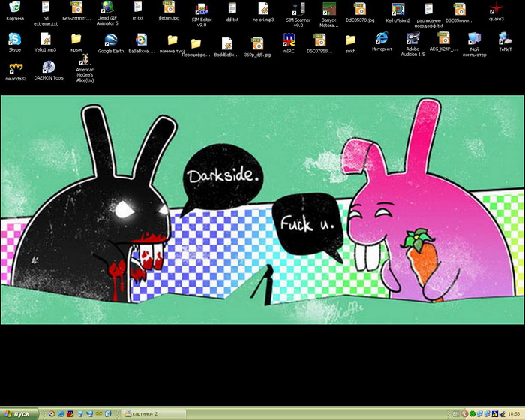The image size is (525, 420).
Task: Launch Keil uVision2 shortcut
Action: point(397,13)
